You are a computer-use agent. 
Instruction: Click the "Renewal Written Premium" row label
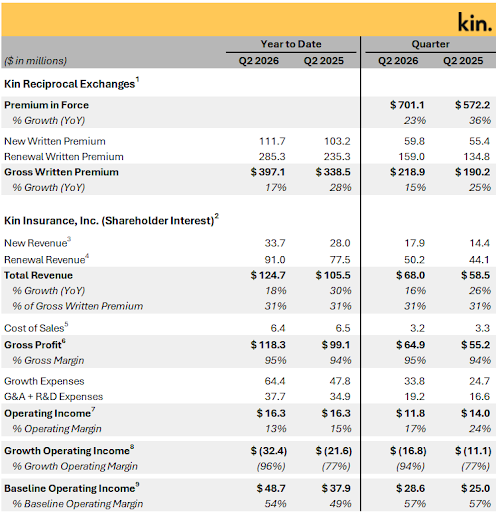64,157
